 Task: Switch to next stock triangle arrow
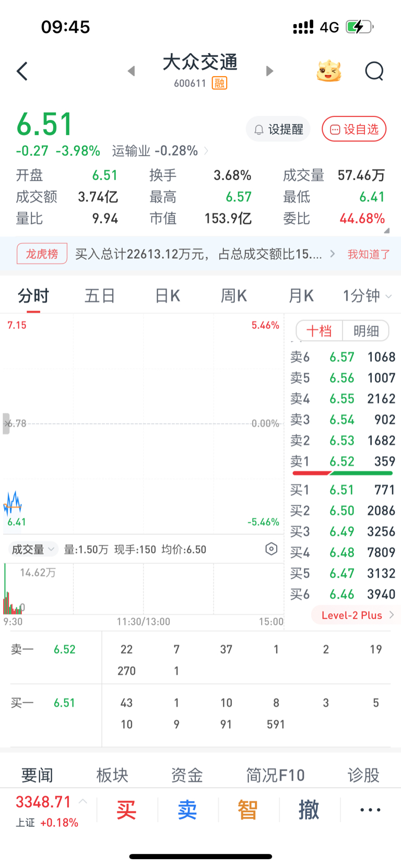[269, 71]
